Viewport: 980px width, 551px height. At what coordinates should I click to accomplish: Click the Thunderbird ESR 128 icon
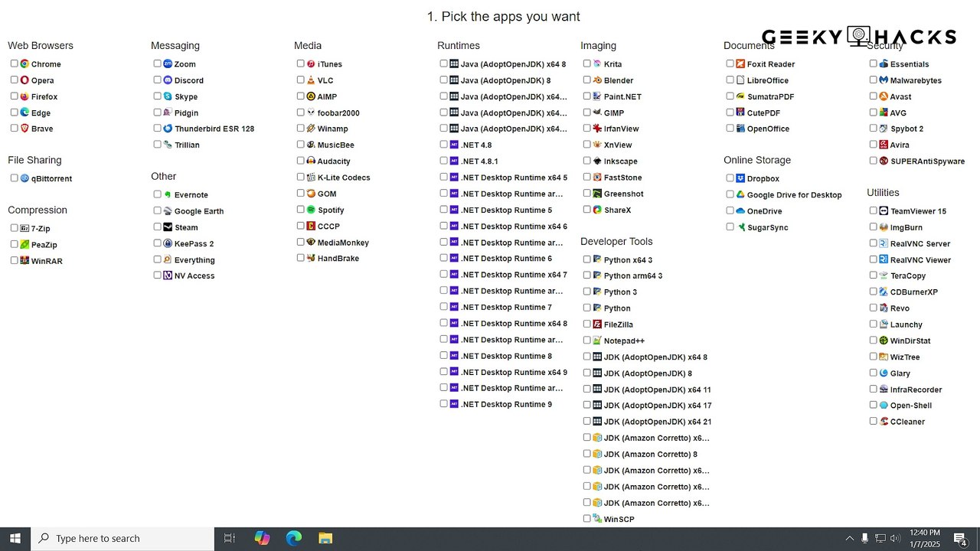pyautogui.click(x=168, y=129)
